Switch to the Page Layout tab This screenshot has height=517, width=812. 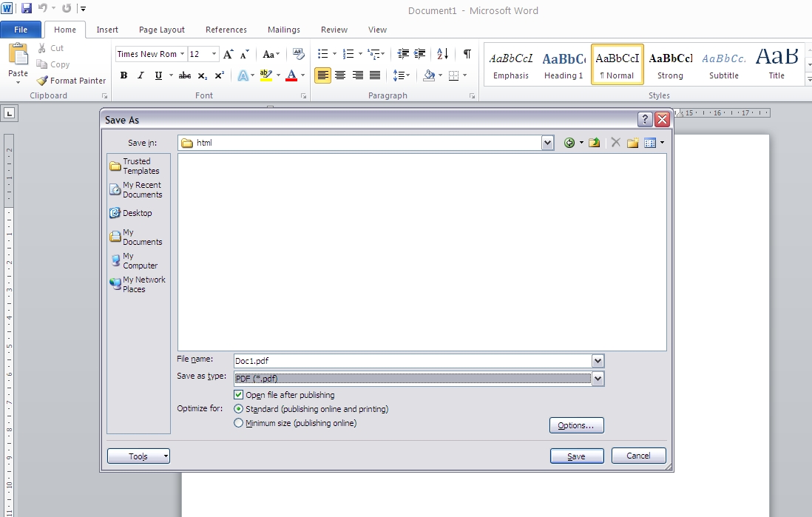(161, 30)
